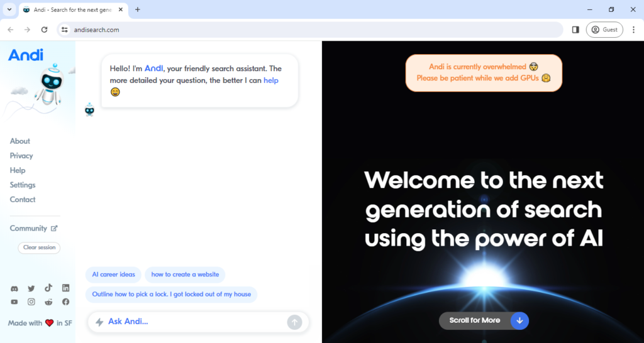This screenshot has height=343, width=644.
Task: Visit the LinkedIn icon in sidebar
Action: point(65,288)
